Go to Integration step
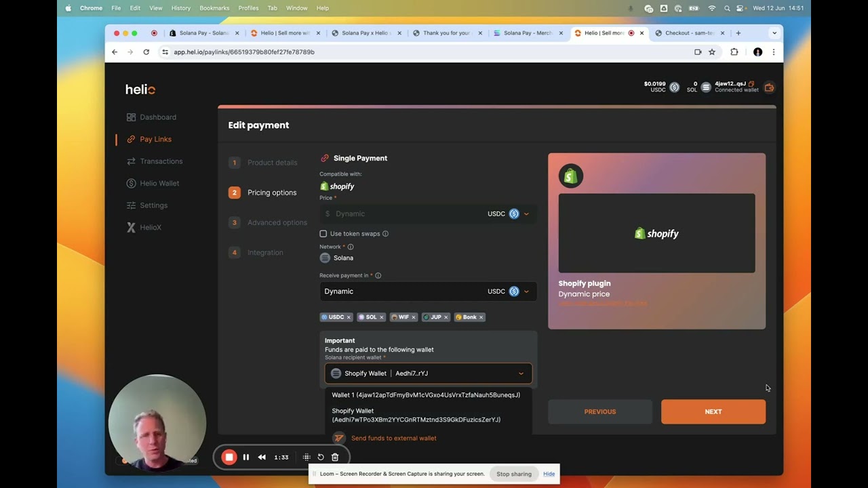Viewport: 868px width, 488px height. 256,253
